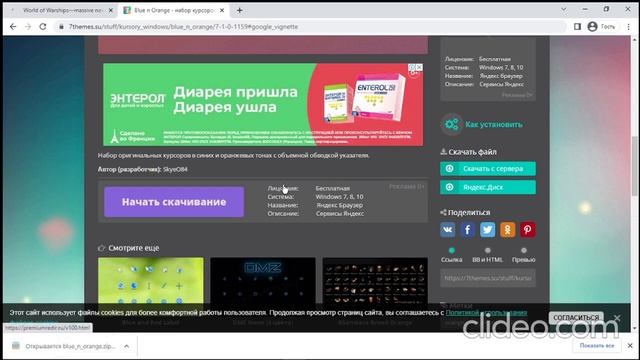Open new browser tab
This screenshot has width=640, height=360.
pos(240,11)
